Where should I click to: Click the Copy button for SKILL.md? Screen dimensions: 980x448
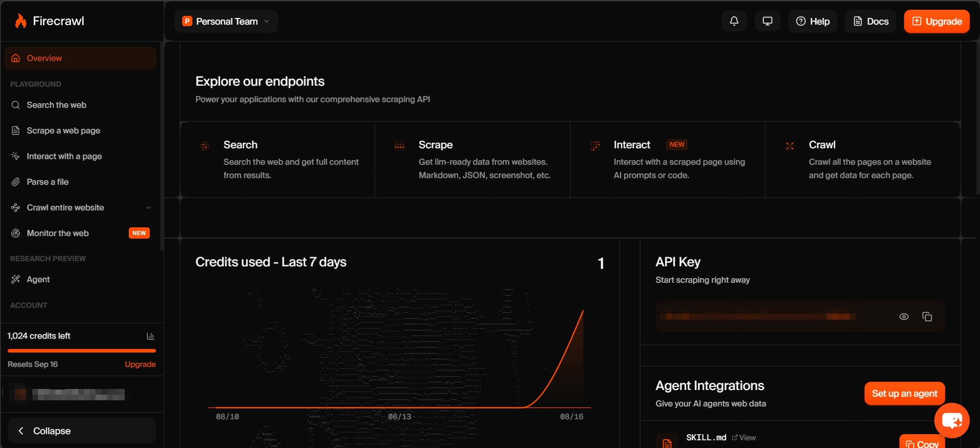(x=922, y=442)
